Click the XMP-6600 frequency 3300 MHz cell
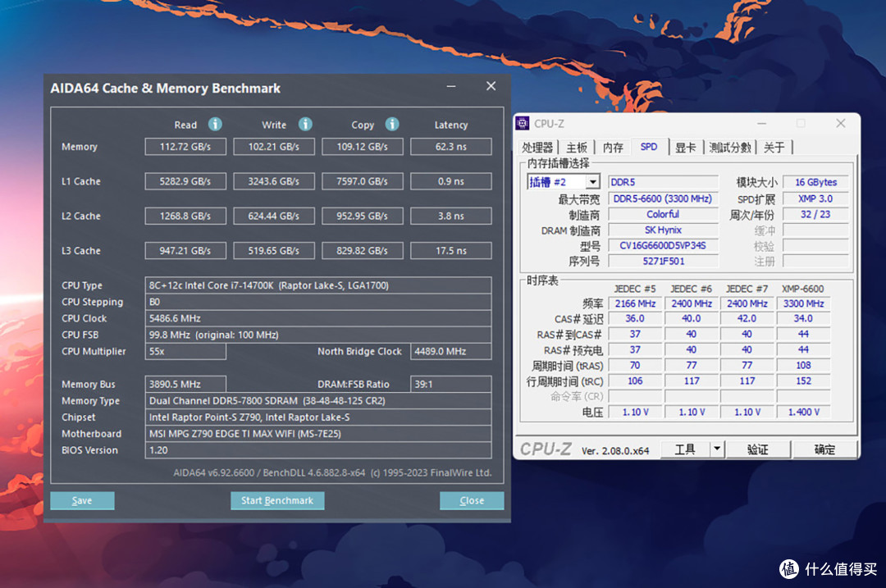This screenshot has width=886, height=588. [x=803, y=303]
